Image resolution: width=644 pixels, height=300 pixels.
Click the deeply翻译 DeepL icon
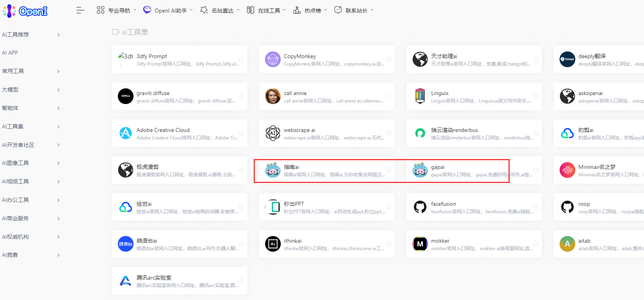[567, 59]
